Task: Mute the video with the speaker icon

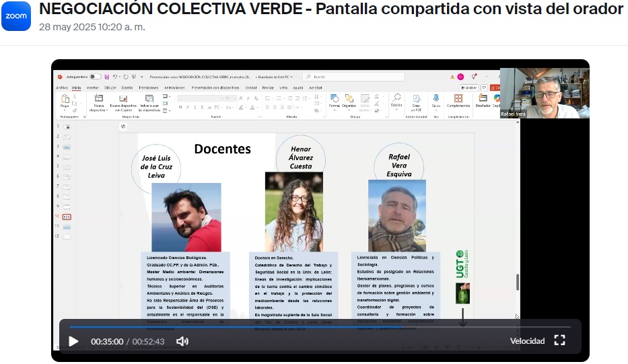Action: coord(182,341)
